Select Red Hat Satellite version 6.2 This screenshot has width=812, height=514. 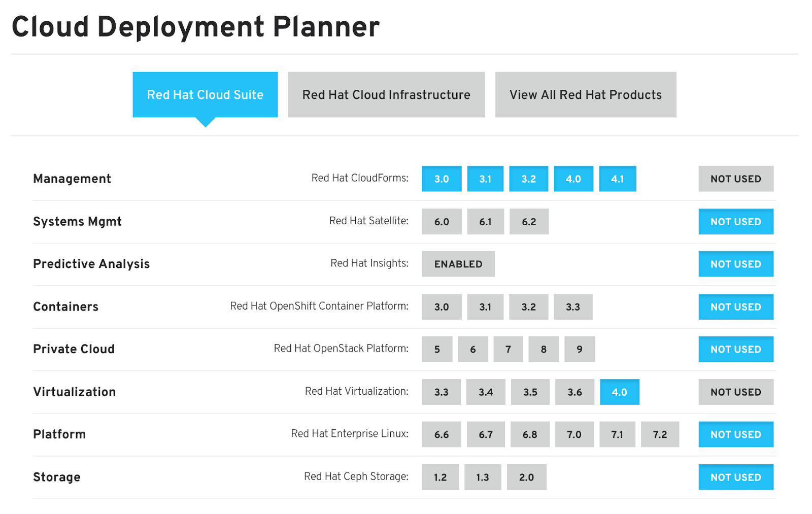coord(529,221)
